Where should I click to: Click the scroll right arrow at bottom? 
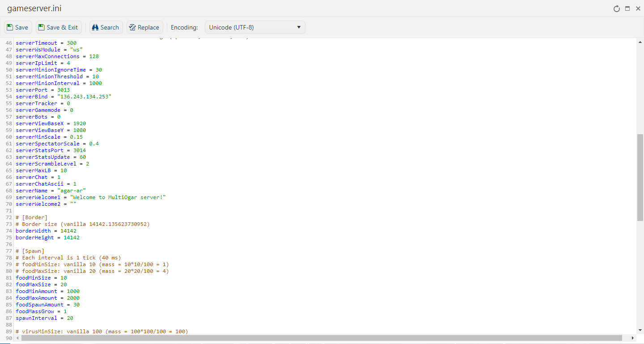pyautogui.click(x=633, y=338)
